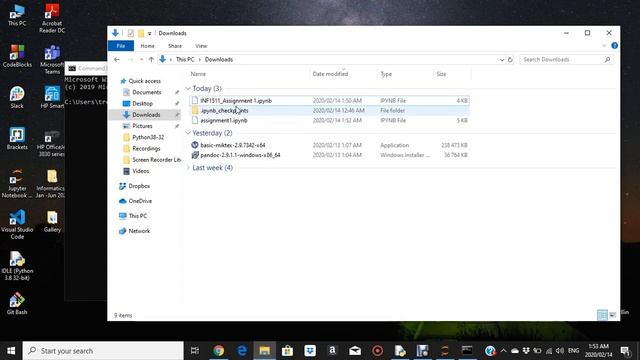Switch to details view layout button
This screenshot has height=360, width=640.
click(x=602, y=315)
